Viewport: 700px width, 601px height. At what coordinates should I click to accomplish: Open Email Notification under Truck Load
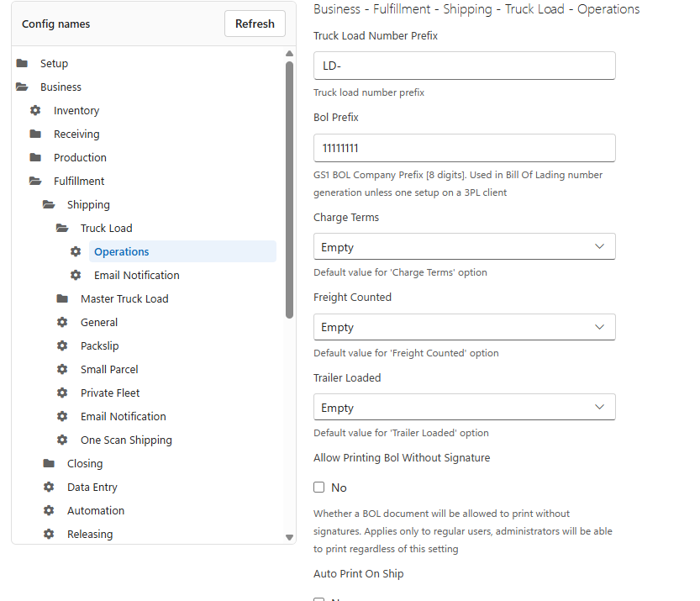(x=137, y=276)
